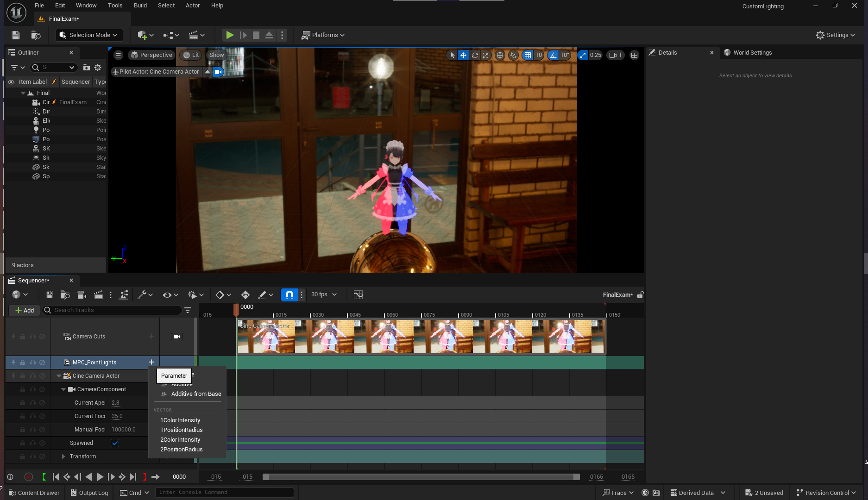This screenshot has width=868, height=500.
Task: Stop piloting the camera with the eject icon
Action: 208,72
